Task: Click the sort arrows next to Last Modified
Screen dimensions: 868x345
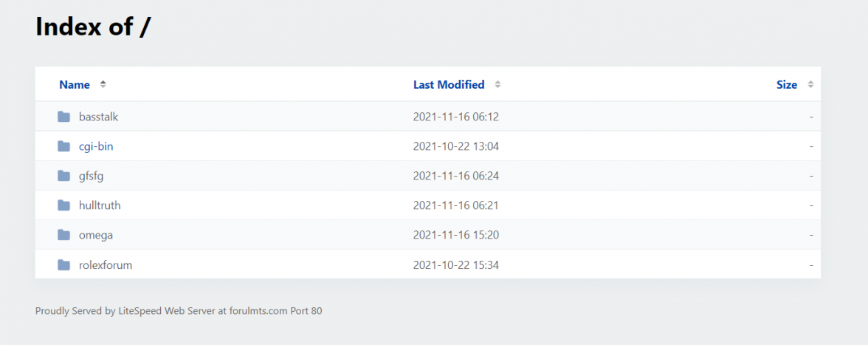Action: click(x=497, y=84)
